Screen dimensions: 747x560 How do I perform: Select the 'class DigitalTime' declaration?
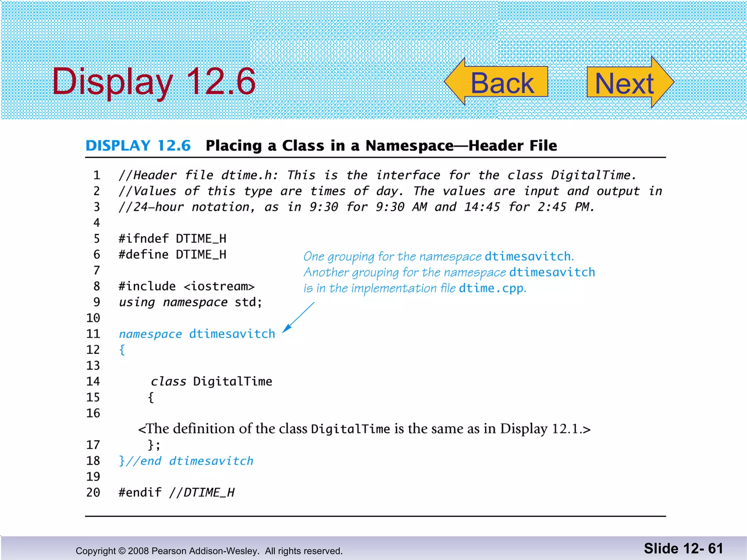point(212,381)
